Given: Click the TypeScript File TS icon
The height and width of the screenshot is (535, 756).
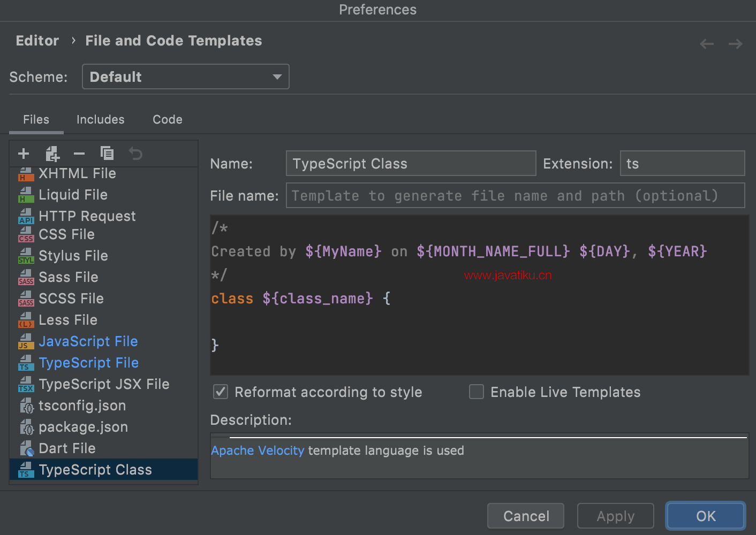Looking at the screenshot, I should [x=26, y=363].
